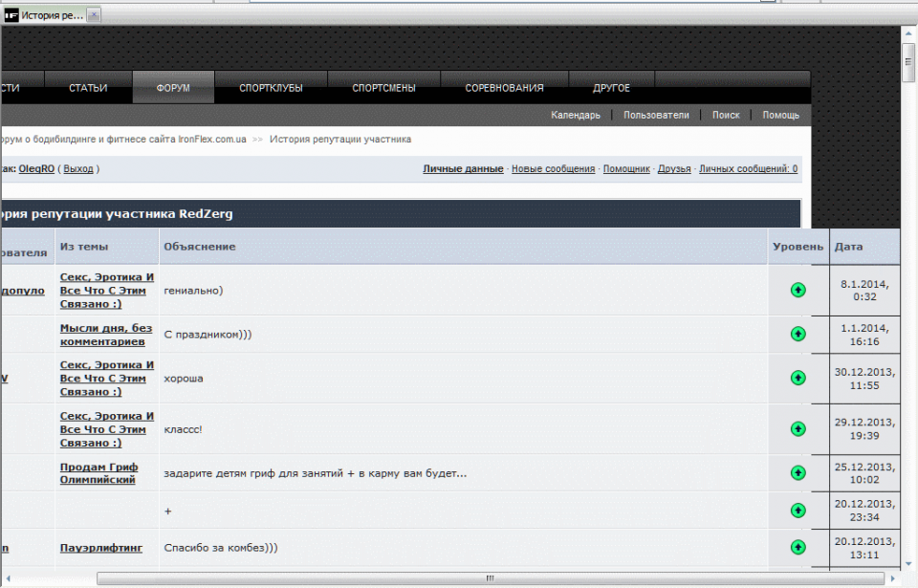Log out via the Выход link
The height and width of the screenshot is (588, 918).
(78, 169)
